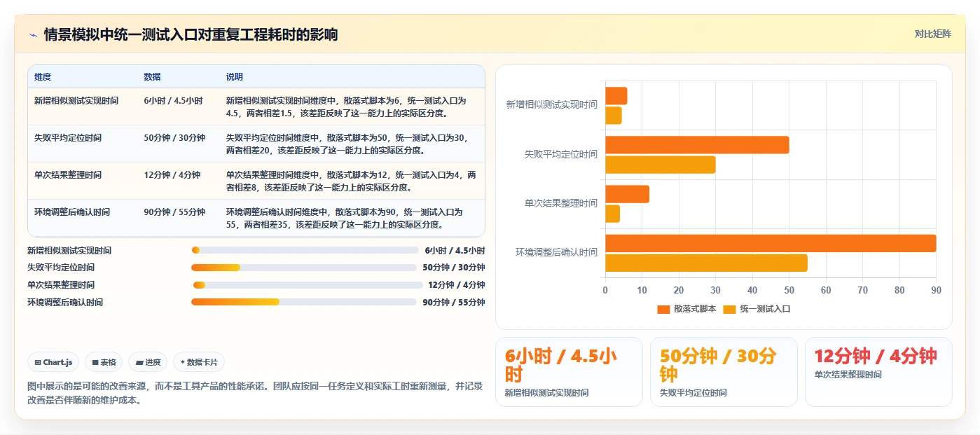This screenshot has width=980, height=435.
Task: Open the red 12分钟 / 4分钟 data card
Action: point(878,372)
